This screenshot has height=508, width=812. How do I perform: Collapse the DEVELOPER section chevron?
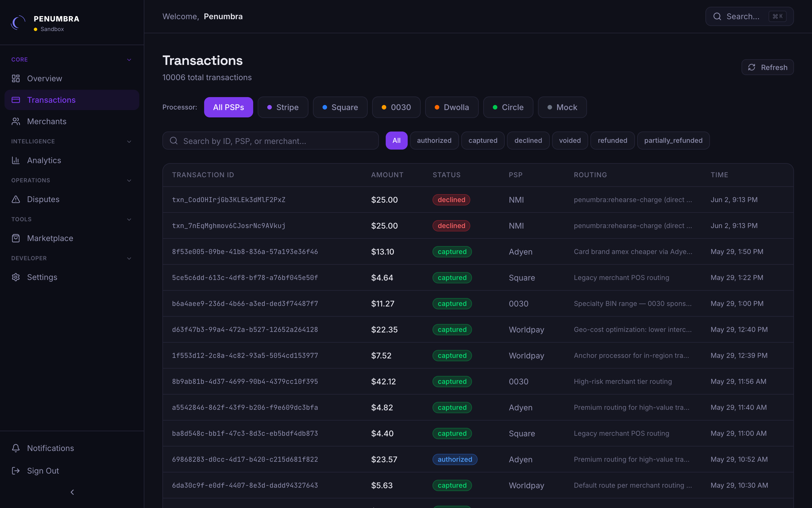pyautogui.click(x=129, y=258)
